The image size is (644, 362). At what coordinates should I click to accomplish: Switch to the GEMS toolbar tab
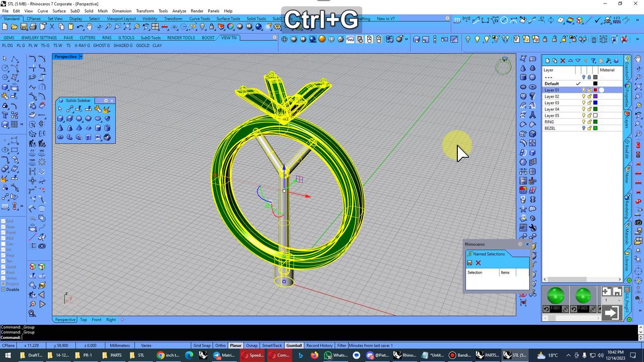8,38
